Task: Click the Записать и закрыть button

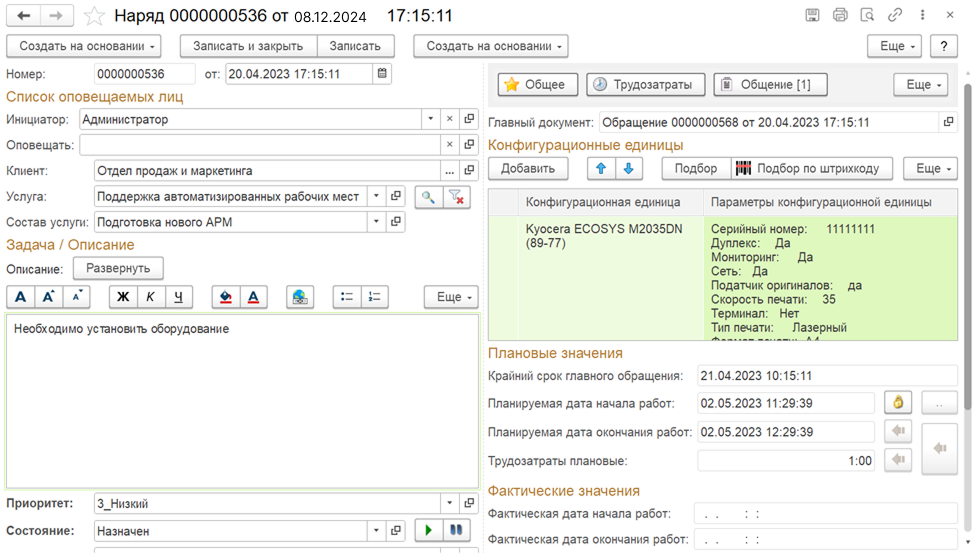Action: [248, 46]
